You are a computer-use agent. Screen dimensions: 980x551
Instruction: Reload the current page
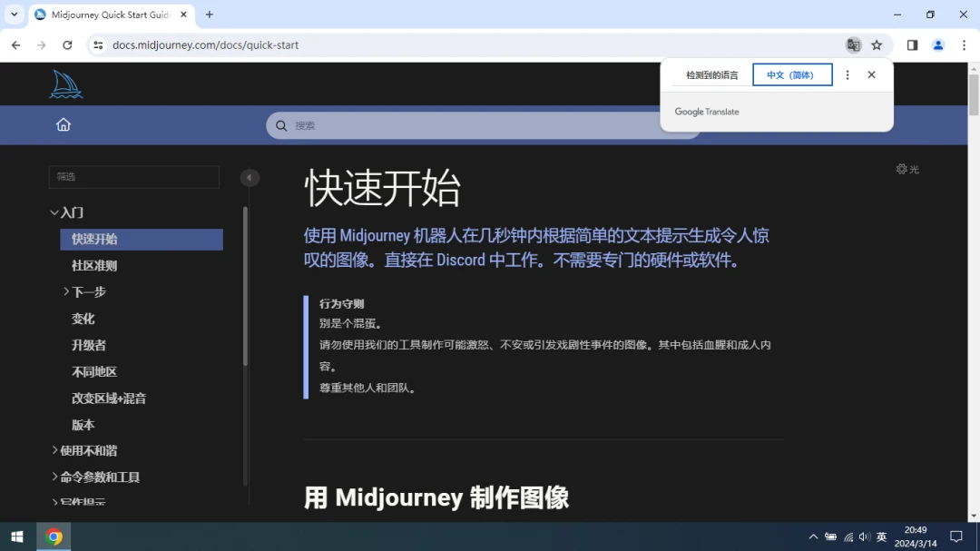point(67,45)
